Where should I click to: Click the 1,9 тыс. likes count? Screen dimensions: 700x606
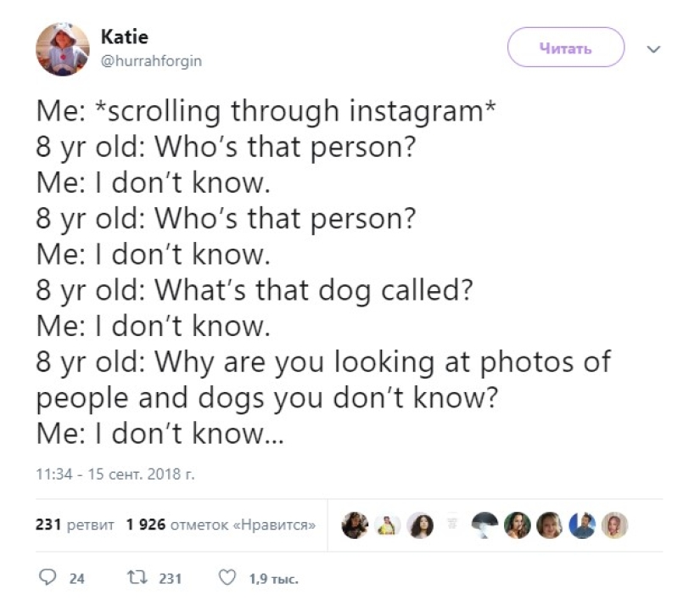pyautogui.click(x=273, y=579)
